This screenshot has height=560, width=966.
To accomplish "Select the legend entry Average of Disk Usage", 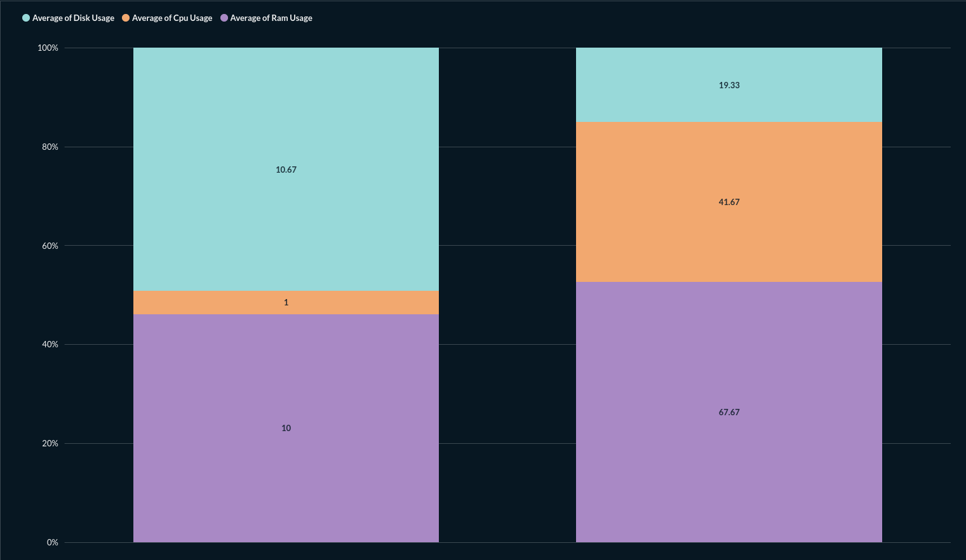I will point(68,17).
